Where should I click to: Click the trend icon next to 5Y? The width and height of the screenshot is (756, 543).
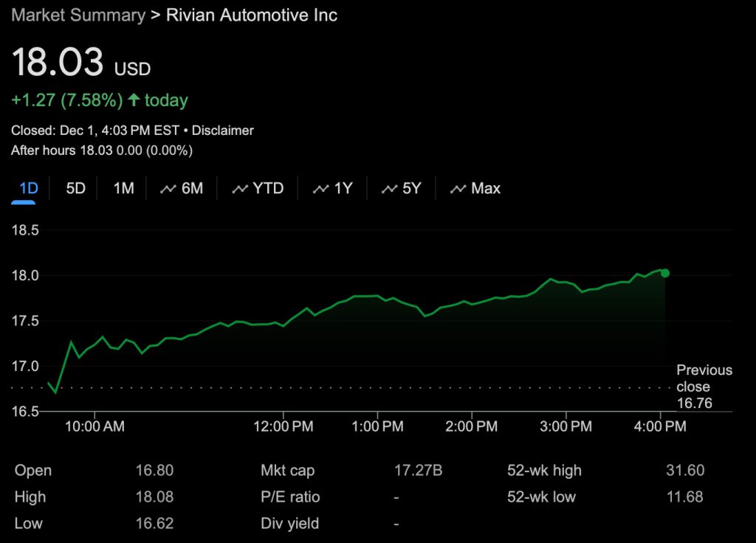coord(389,189)
